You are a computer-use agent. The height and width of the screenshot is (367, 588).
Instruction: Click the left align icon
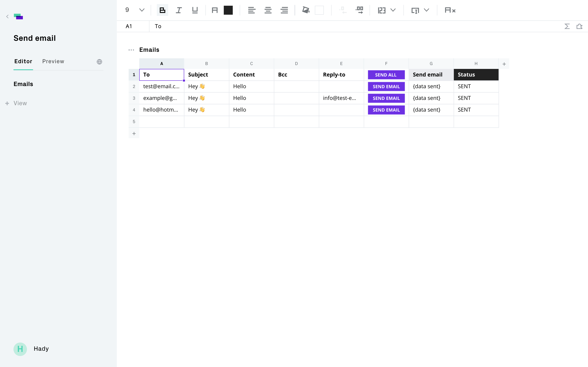[252, 10]
